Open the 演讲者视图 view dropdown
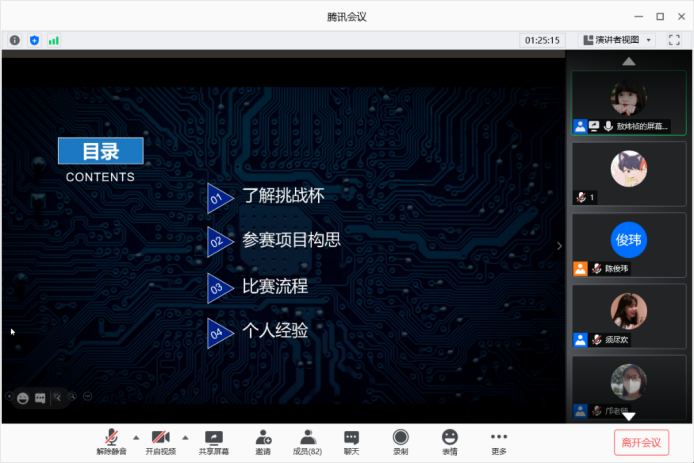This screenshot has width=694, height=463. [x=618, y=40]
